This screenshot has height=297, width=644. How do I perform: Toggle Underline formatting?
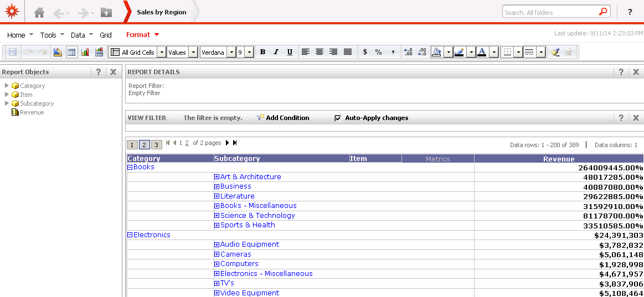[290, 52]
